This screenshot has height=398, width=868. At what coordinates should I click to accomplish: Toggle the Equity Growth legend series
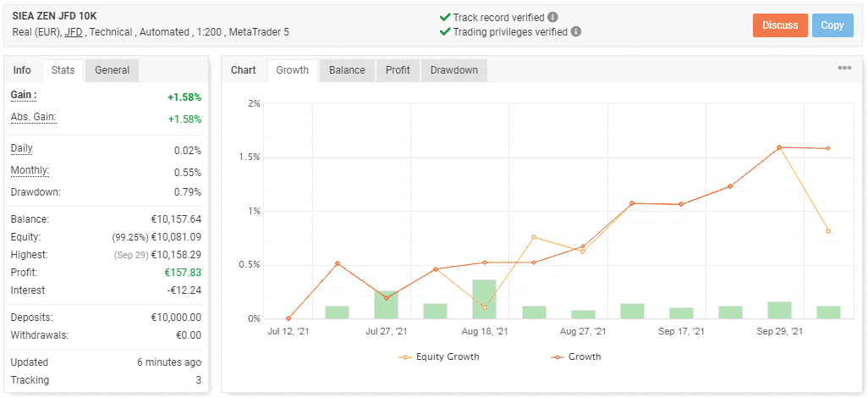(x=439, y=357)
